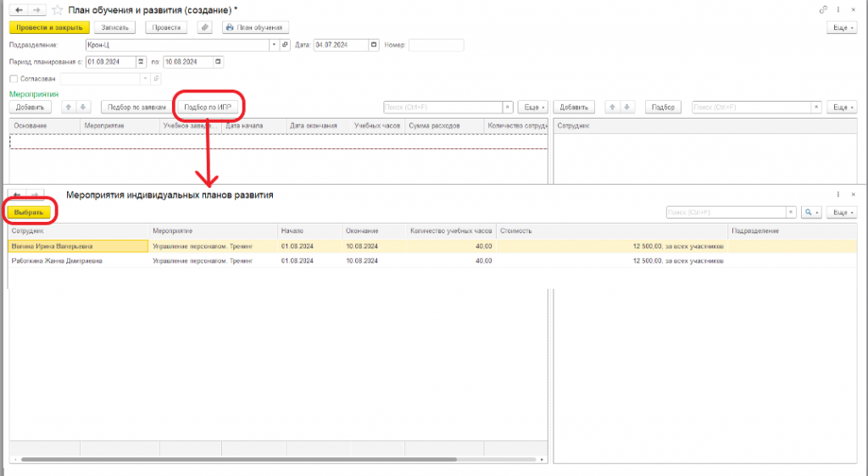Screen dimensions: 868x476
Task: Focus the search field in the employee panel
Action: click(752, 108)
